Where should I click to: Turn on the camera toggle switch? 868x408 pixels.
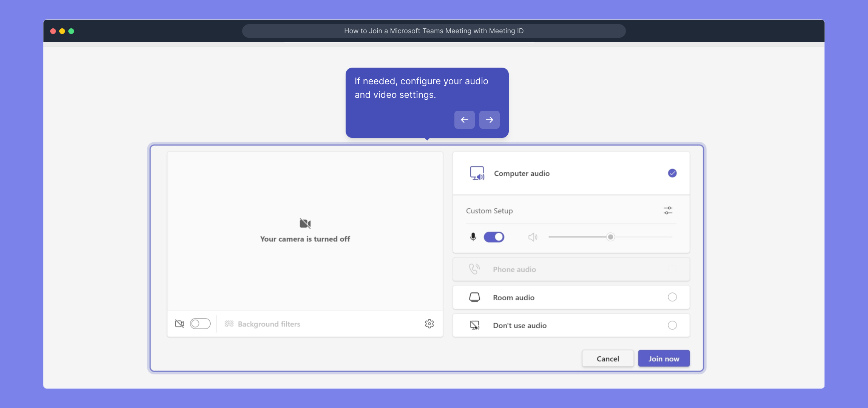pyautogui.click(x=200, y=324)
